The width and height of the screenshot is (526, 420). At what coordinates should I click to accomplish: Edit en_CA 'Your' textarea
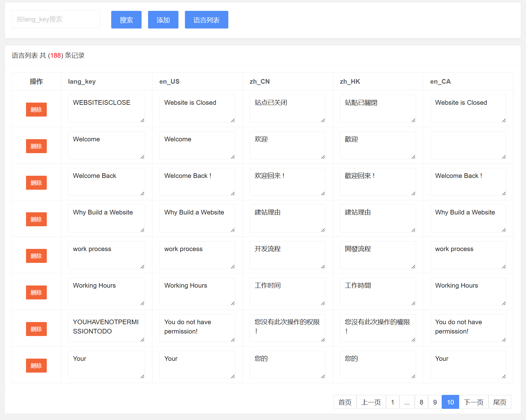point(468,365)
